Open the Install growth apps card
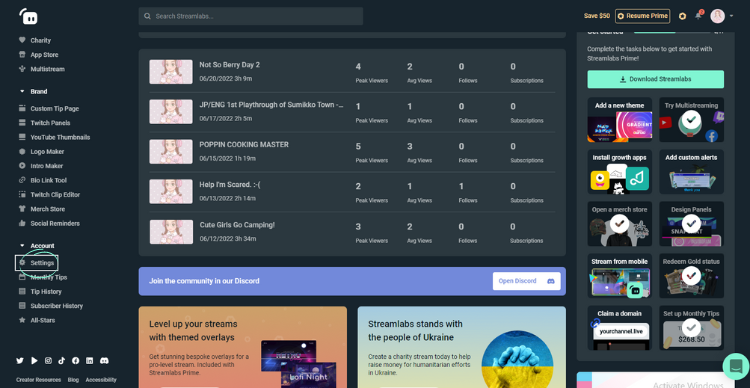Image resolution: width=750 pixels, height=388 pixels. (619, 172)
